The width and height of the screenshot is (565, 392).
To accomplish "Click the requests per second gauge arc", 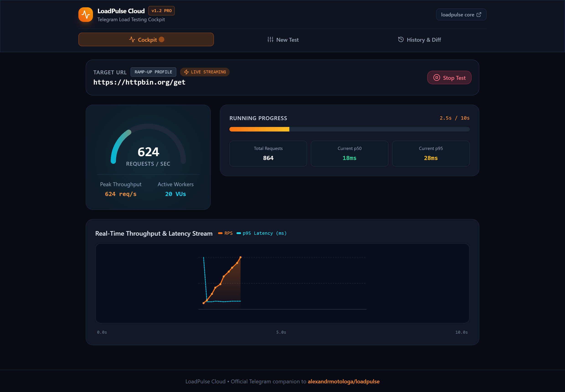I will [148, 143].
